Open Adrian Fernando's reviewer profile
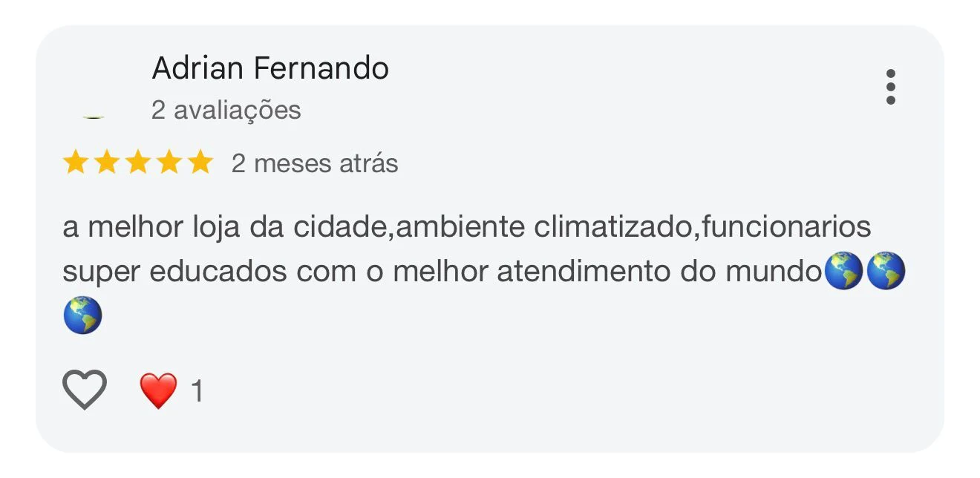This screenshot has width=980, height=478. 270,69
